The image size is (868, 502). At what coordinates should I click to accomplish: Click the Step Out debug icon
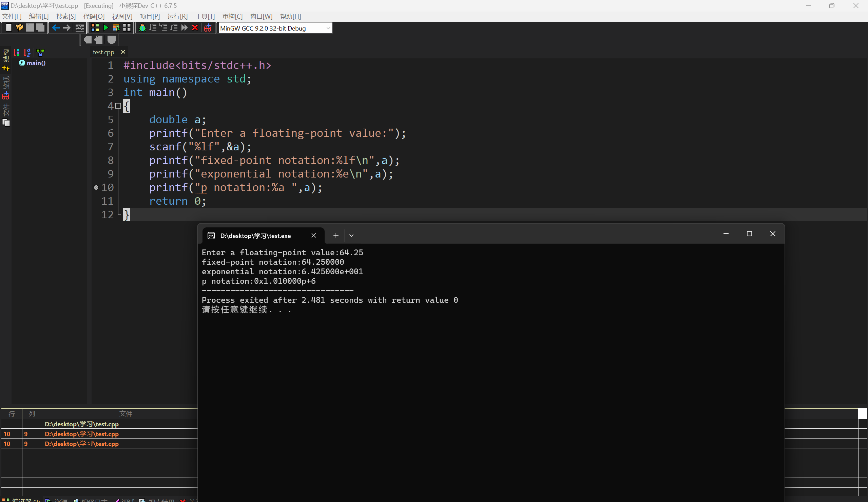[x=174, y=28]
